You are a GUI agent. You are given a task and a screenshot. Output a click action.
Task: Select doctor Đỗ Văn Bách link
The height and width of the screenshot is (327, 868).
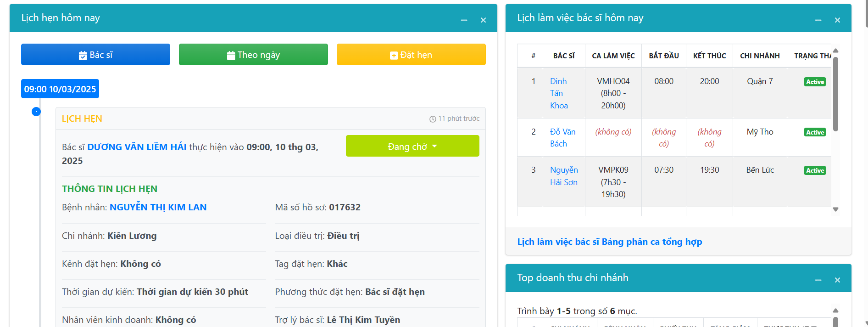(x=562, y=138)
